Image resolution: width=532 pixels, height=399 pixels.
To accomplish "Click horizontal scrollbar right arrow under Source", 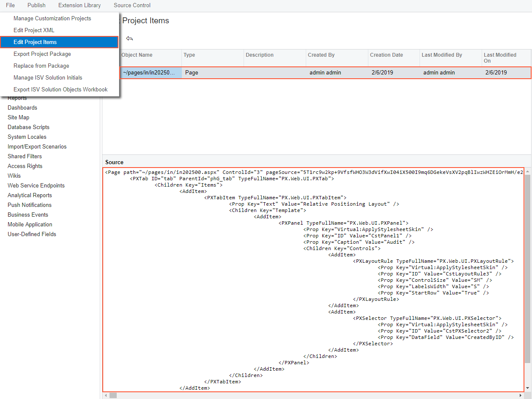I will click(521, 395).
